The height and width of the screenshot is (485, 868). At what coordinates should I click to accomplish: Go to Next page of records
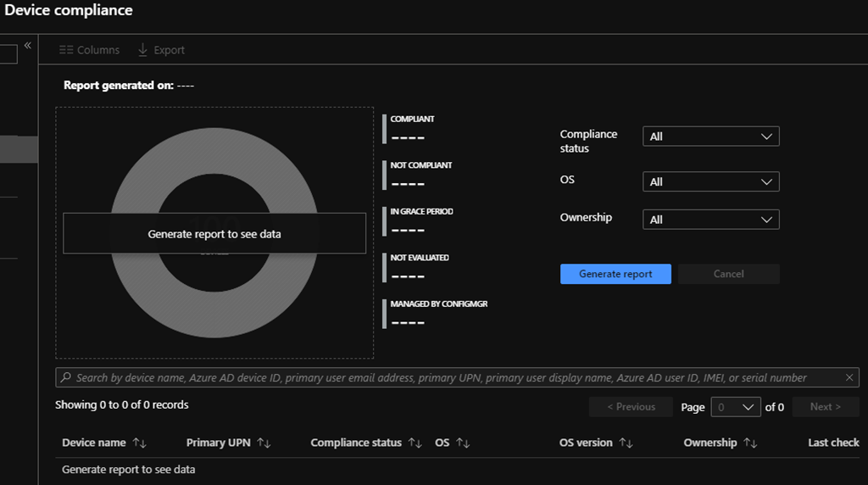coord(825,407)
